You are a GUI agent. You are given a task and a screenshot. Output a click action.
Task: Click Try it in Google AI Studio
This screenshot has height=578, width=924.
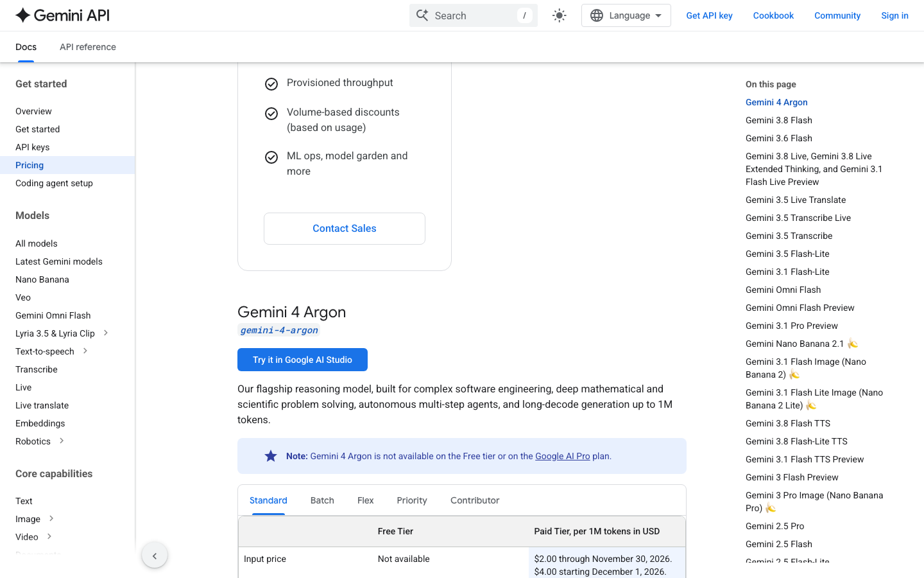[x=302, y=360]
